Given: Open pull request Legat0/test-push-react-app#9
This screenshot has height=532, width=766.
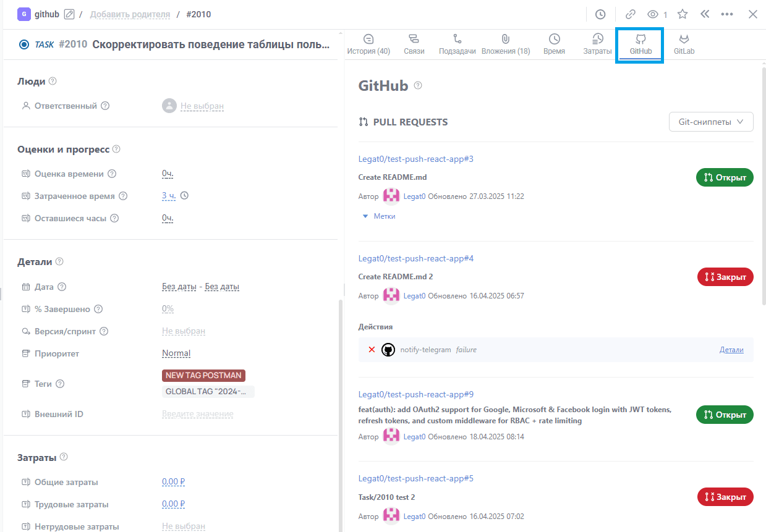Looking at the screenshot, I should [x=416, y=394].
